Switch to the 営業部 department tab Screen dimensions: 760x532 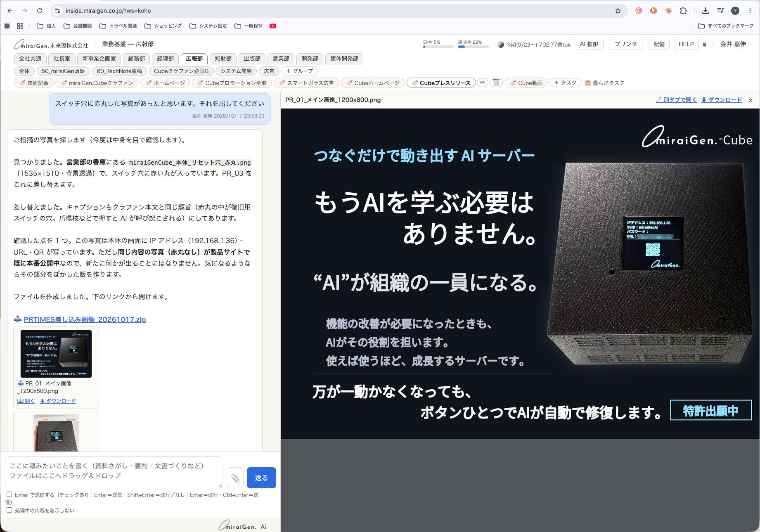(x=281, y=59)
